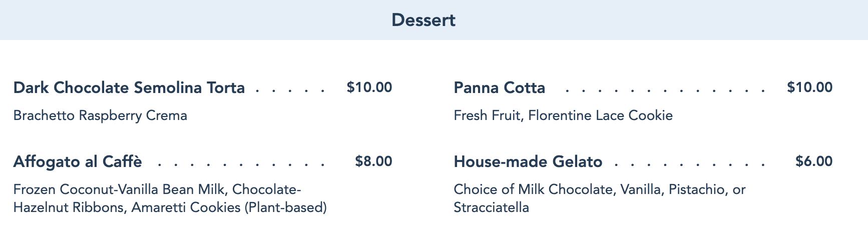Click the Brachetto Raspberry Crema description

coord(100,115)
